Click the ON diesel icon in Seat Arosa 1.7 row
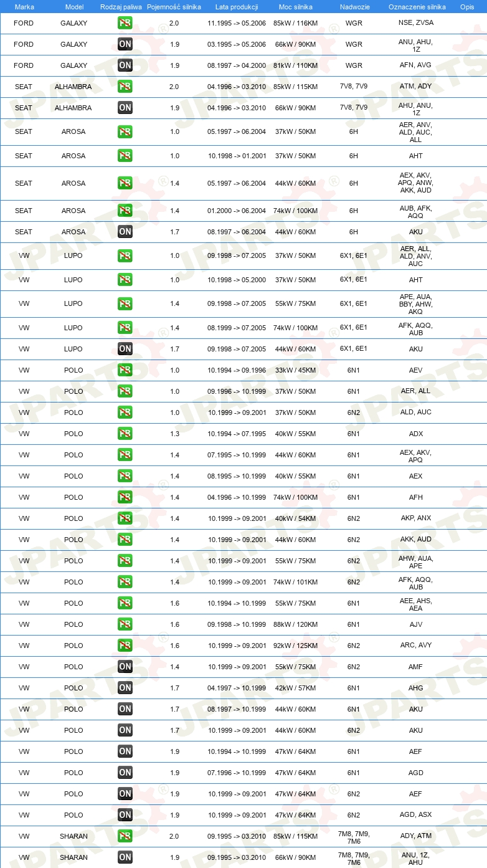This screenshot has width=487, height=868. pos(125,232)
